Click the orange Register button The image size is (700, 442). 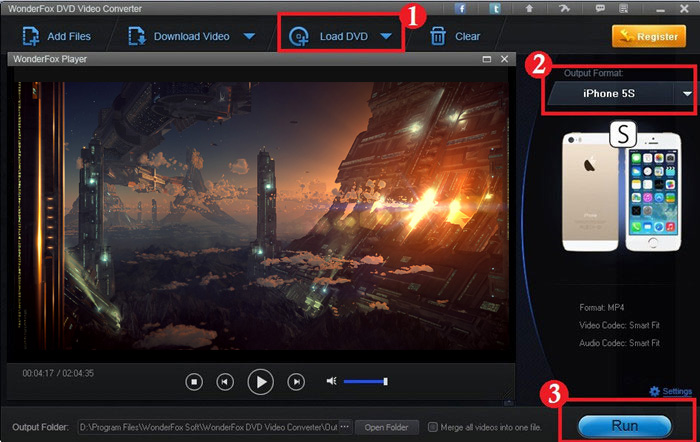coord(649,36)
